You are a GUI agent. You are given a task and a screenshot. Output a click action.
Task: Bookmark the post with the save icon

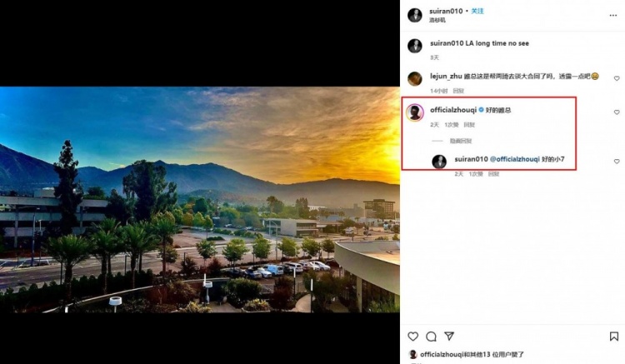click(x=614, y=337)
